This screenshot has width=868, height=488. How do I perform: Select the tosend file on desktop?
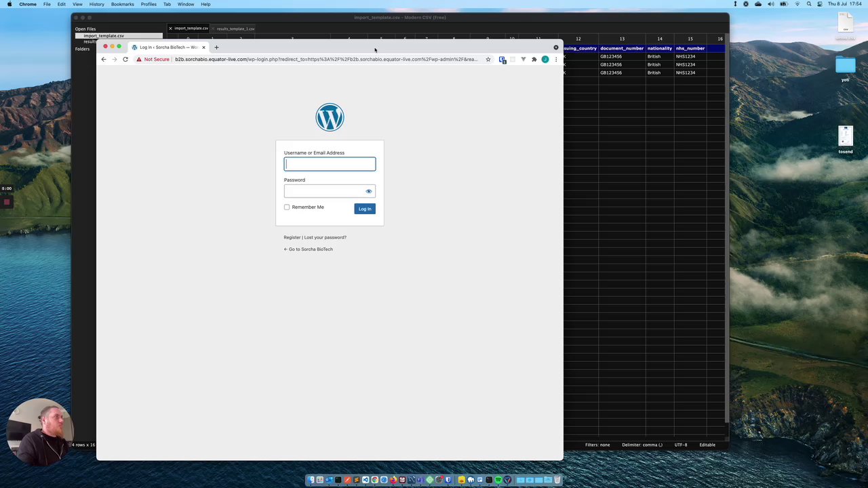(x=846, y=140)
